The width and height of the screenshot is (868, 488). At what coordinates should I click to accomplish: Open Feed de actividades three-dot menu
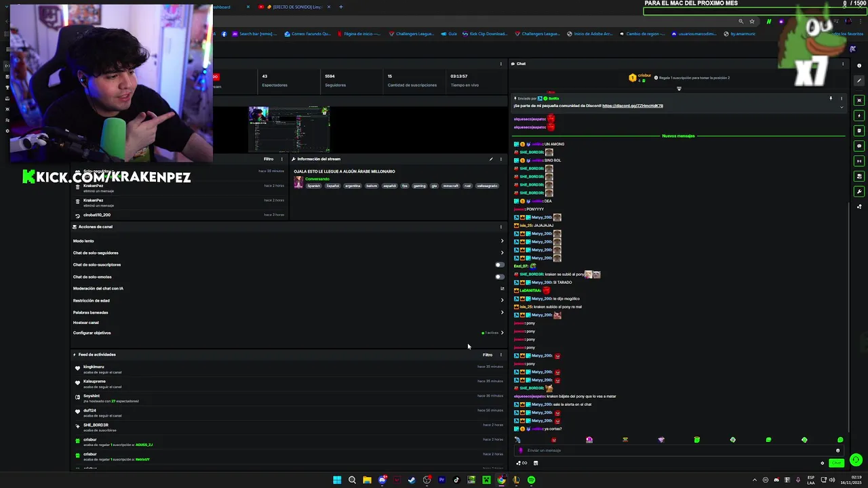pyautogui.click(x=501, y=354)
